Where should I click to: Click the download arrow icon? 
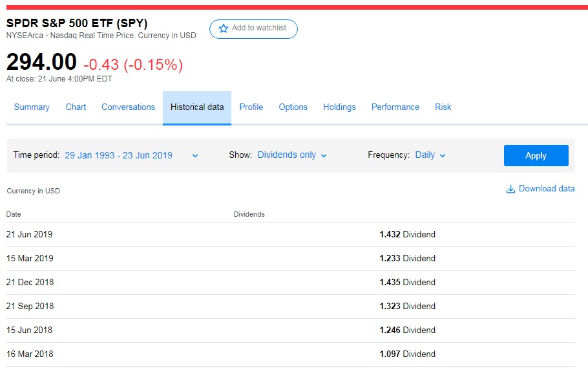pos(510,189)
